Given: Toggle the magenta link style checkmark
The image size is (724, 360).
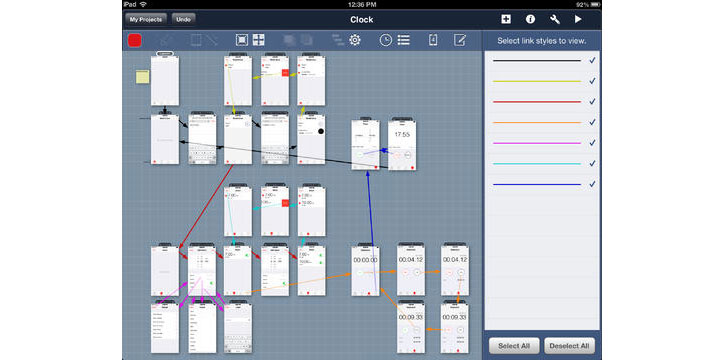Looking at the screenshot, I should [x=592, y=143].
